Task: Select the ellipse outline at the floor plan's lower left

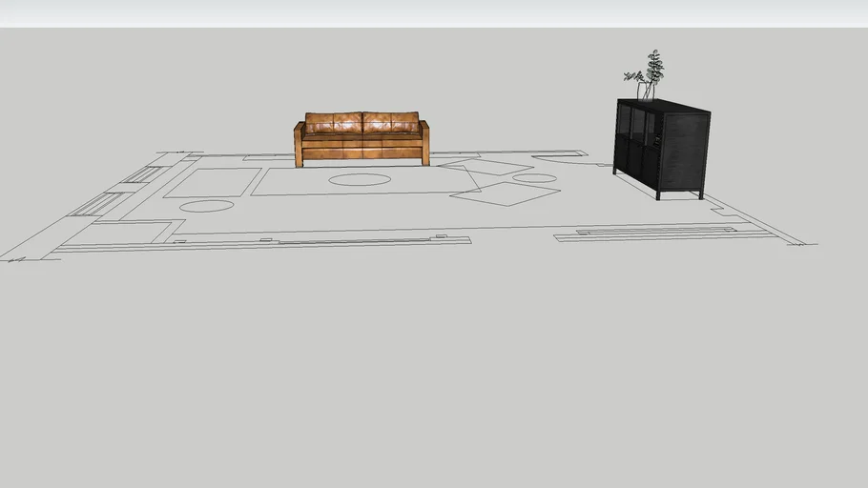Action: coord(206,206)
